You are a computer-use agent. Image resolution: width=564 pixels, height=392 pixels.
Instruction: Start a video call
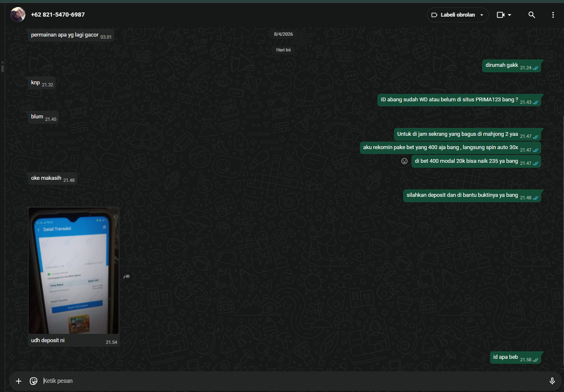tap(501, 15)
